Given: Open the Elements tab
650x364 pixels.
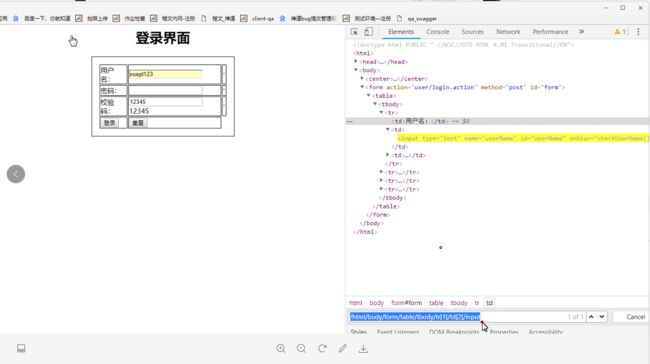Looking at the screenshot, I should pyautogui.click(x=401, y=32).
